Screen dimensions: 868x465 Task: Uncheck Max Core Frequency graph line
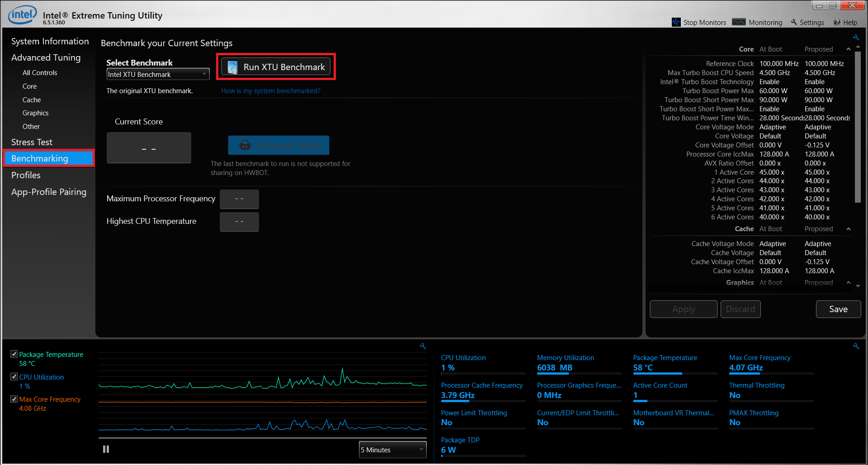pos(14,399)
